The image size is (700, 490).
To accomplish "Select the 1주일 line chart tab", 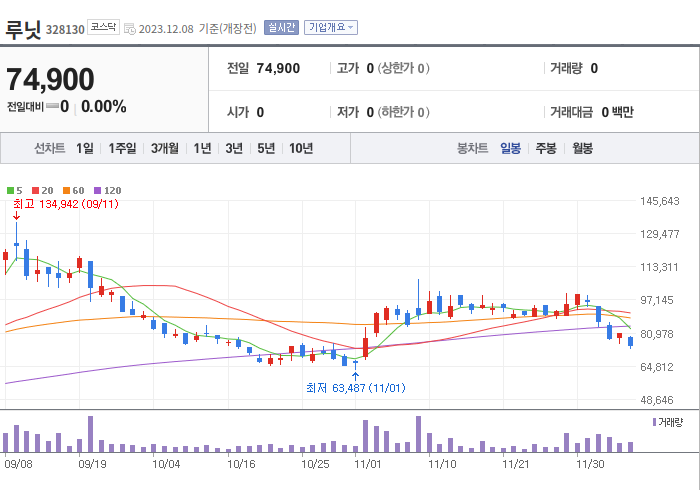I will coord(122,148).
